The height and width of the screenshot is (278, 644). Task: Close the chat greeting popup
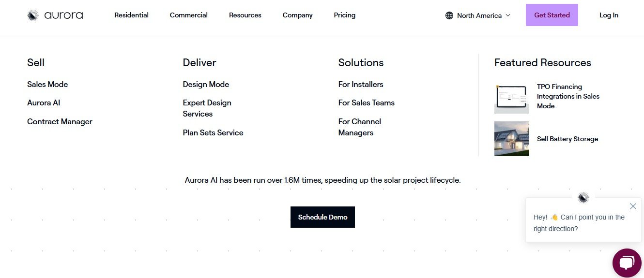click(633, 206)
